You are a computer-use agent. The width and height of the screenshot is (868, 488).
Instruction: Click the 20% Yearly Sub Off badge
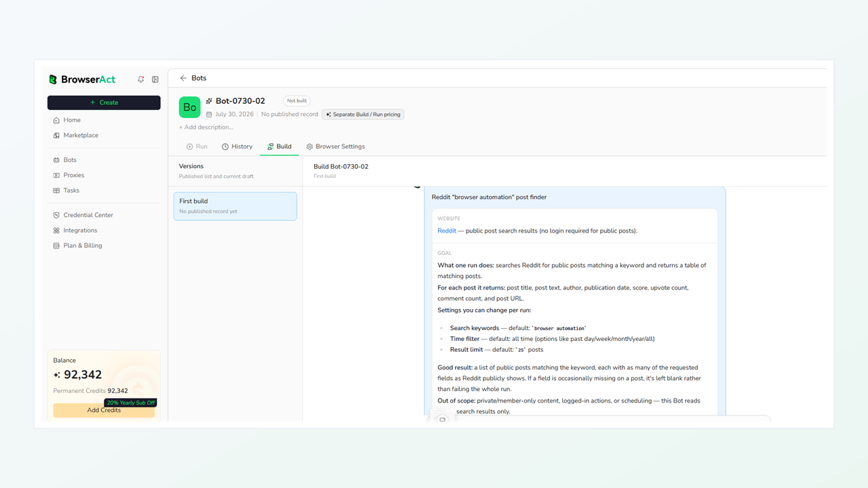[x=130, y=403]
